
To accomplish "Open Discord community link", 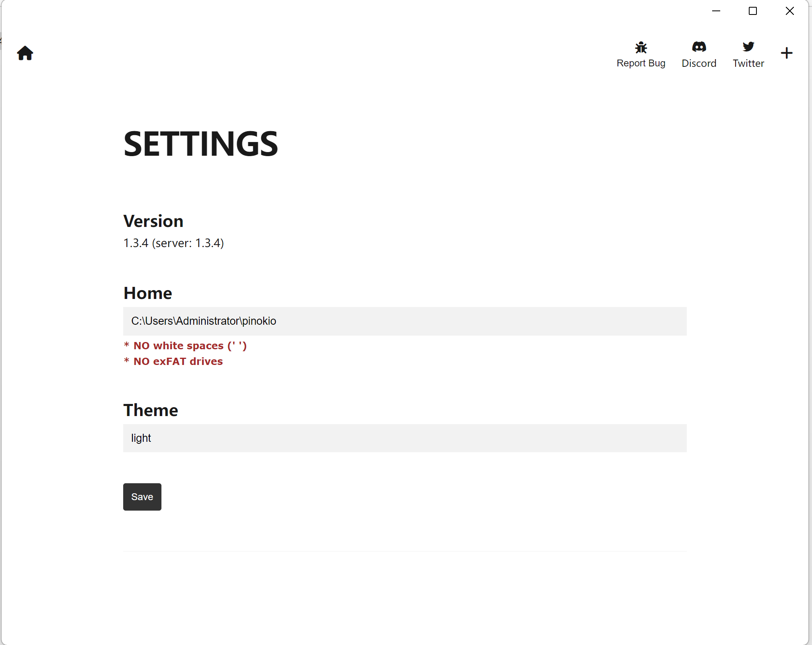I will click(698, 54).
